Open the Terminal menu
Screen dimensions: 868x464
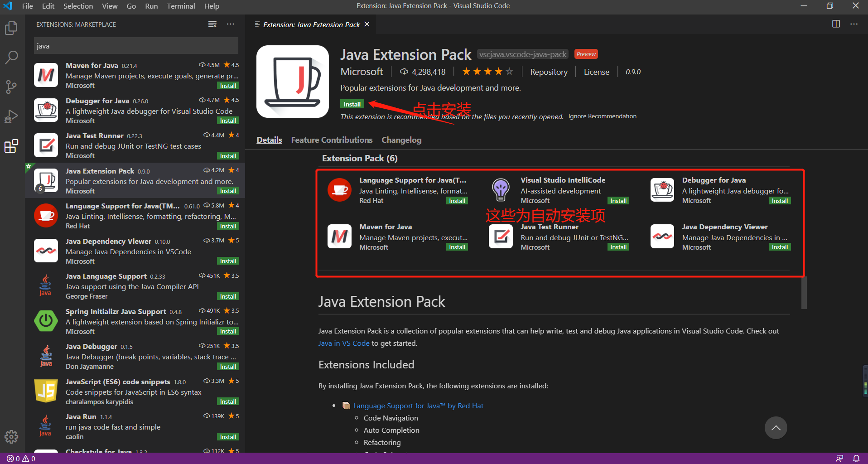(x=181, y=6)
